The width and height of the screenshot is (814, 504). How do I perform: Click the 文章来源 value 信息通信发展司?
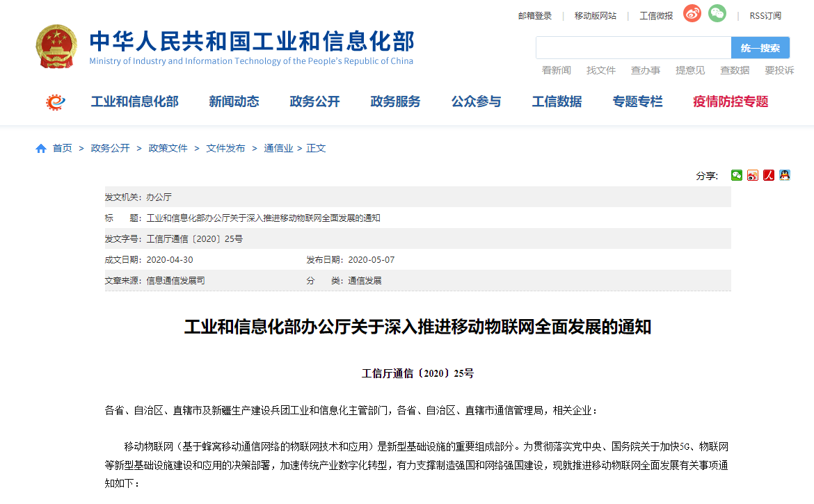175,281
